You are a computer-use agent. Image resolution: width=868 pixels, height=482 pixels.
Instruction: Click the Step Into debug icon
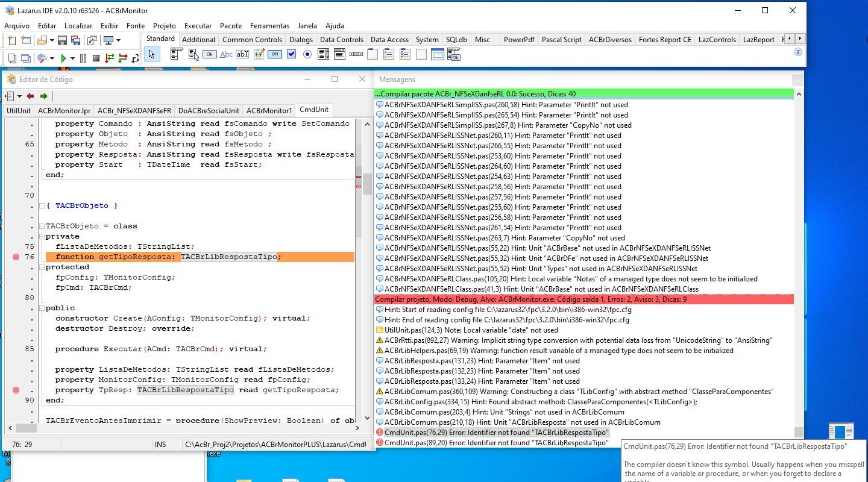pyautogui.click(x=109, y=58)
